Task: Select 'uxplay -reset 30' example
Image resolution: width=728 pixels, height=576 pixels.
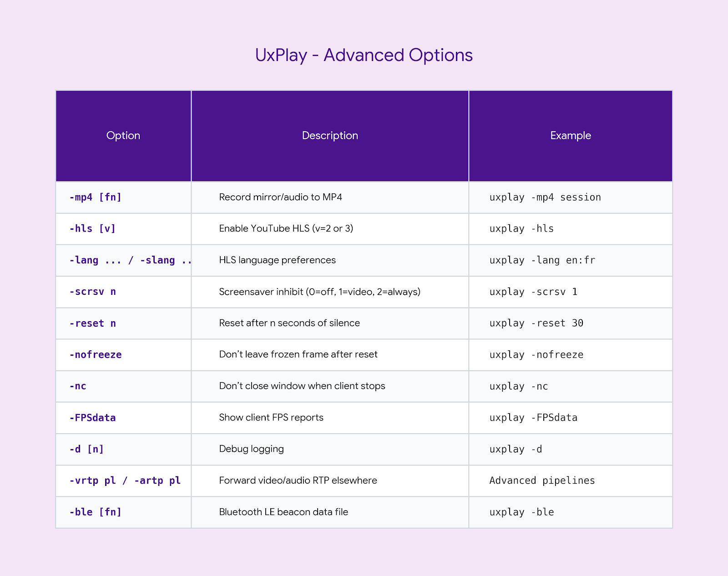Action: [x=536, y=323]
